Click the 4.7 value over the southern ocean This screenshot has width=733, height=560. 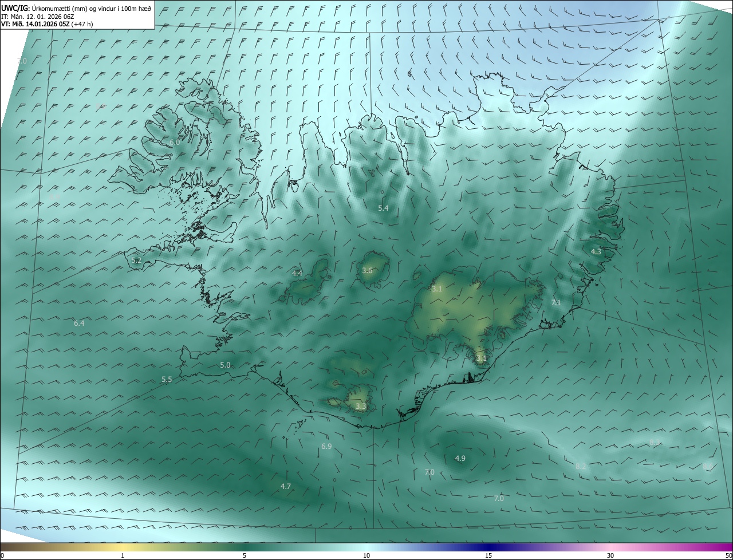point(286,486)
